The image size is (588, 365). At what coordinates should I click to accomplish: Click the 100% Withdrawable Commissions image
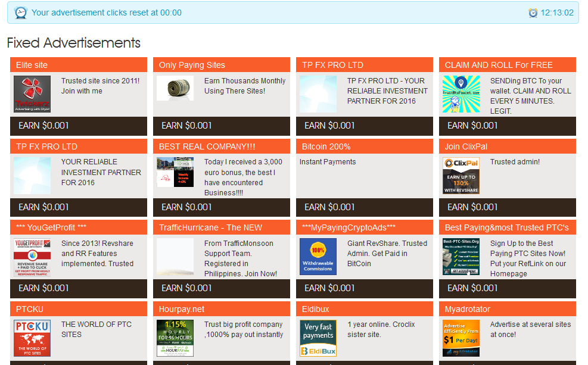point(318,257)
